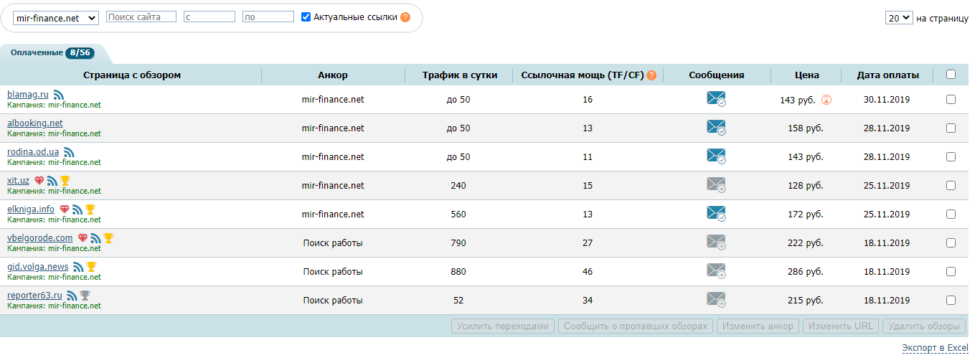The height and width of the screenshot is (363, 980).
Task: Toggle the select-all checkbox in table header
Action: [x=951, y=74]
